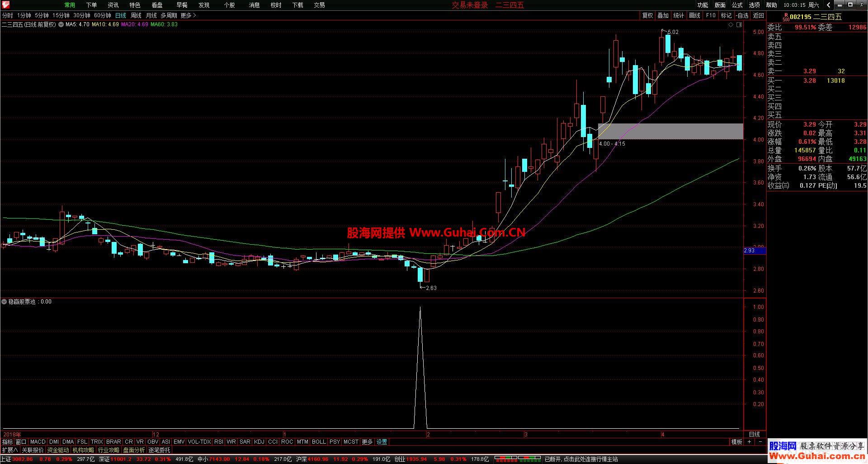The width and height of the screenshot is (868, 464).
Task: Open the 机构攻略 tab
Action: pos(84,450)
